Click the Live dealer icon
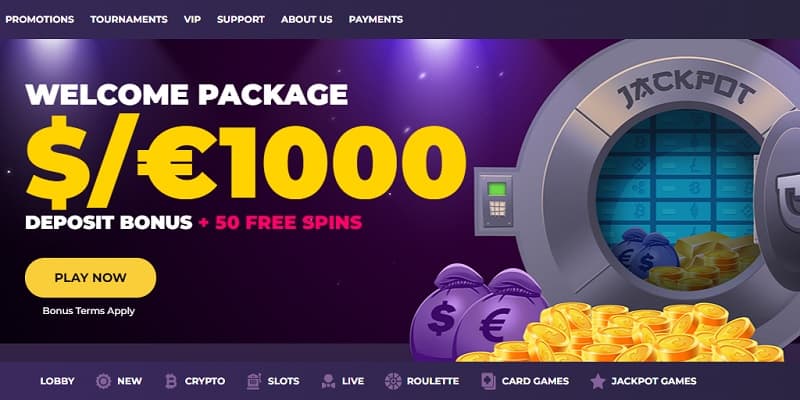Image resolution: width=800 pixels, height=400 pixels. 329,381
